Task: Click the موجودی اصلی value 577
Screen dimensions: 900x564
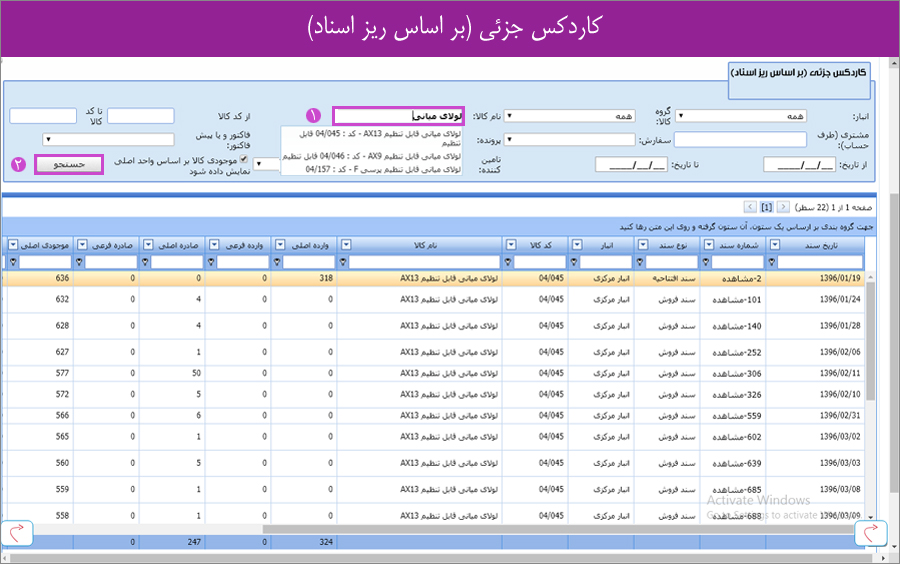Action: pos(62,374)
